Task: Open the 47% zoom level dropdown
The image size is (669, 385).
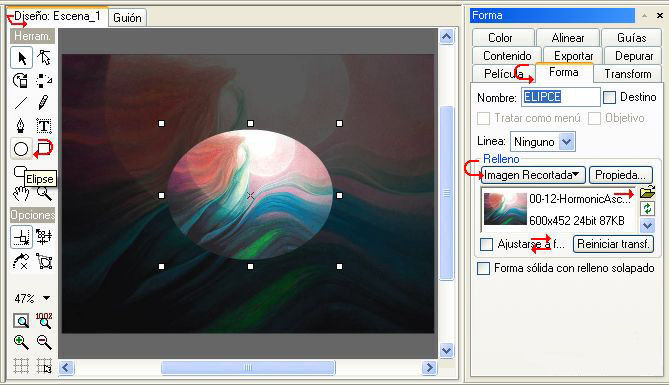Action: [47, 298]
